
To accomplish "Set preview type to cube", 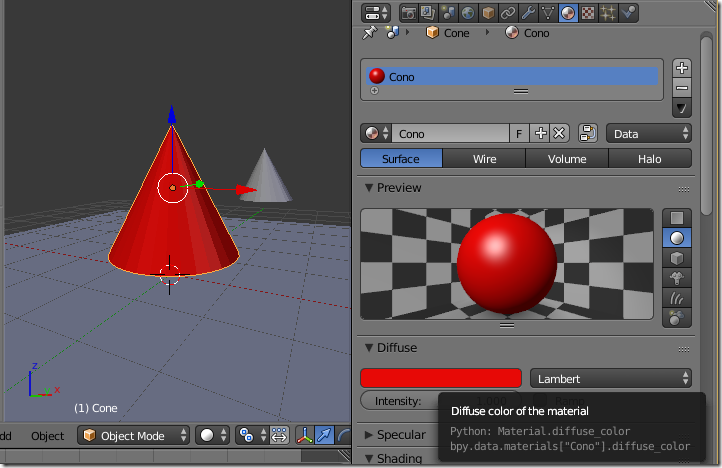I will pos(677,258).
